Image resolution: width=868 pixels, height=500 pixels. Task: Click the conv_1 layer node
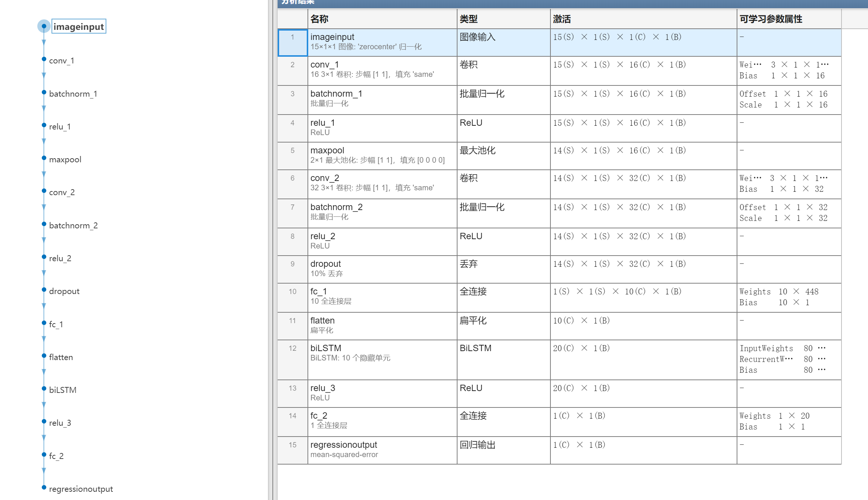pyautogui.click(x=62, y=60)
